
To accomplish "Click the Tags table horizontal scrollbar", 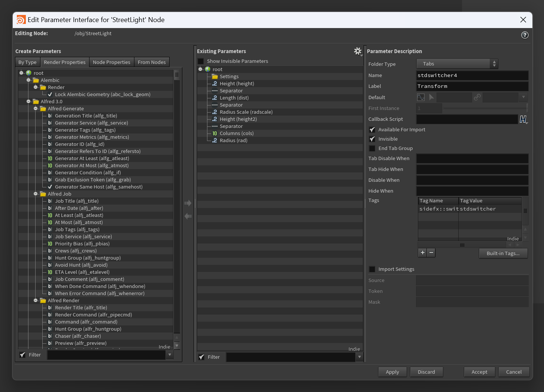I will [x=462, y=245].
